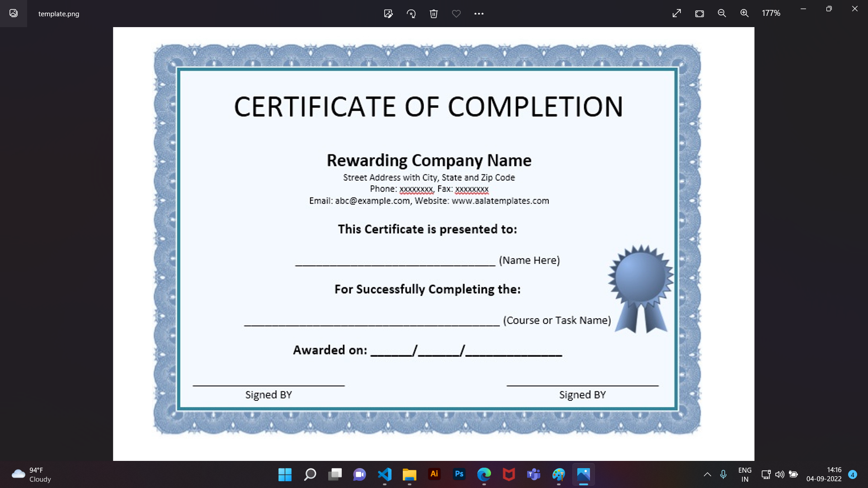The image size is (868, 488).
Task: Open the ENG IN language switcher
Action: (745, 474)
